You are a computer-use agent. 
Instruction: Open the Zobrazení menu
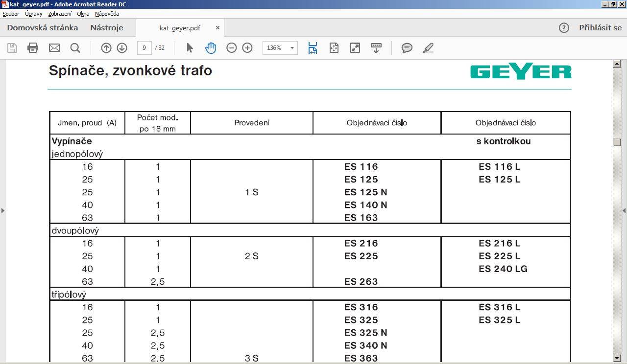[x=60, y=14]
